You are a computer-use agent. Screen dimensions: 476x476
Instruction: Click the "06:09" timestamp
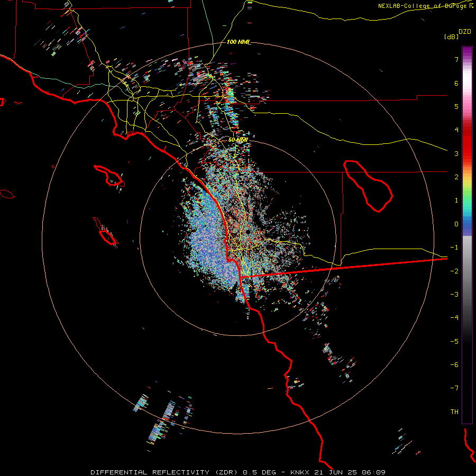pyautogui.click(x=373, y=472)
